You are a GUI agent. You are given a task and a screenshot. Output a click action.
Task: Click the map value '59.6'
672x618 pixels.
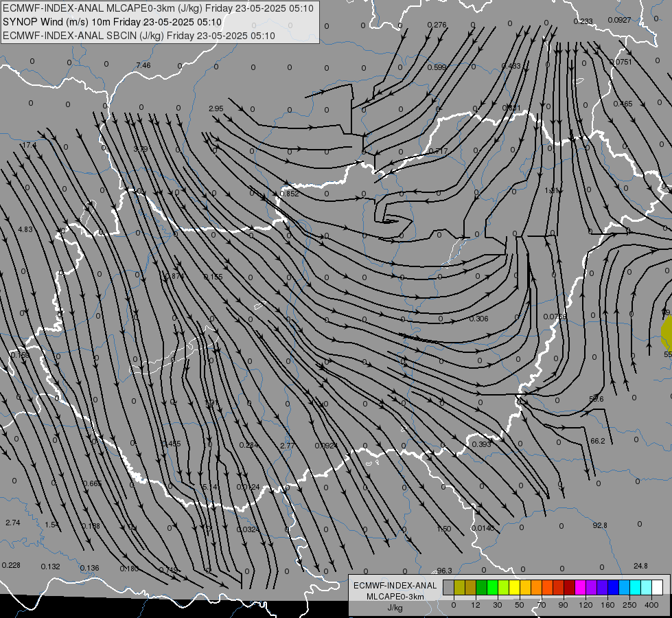click(x=596, y=399)
